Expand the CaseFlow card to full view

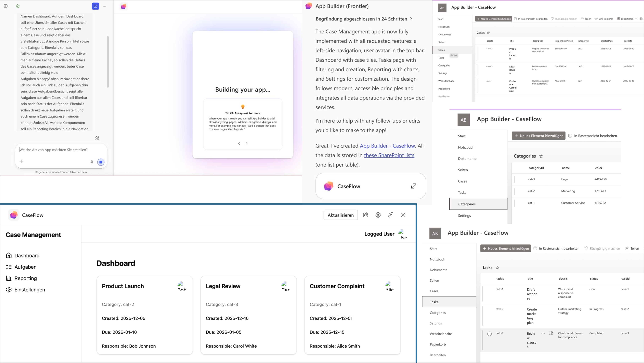413,186
